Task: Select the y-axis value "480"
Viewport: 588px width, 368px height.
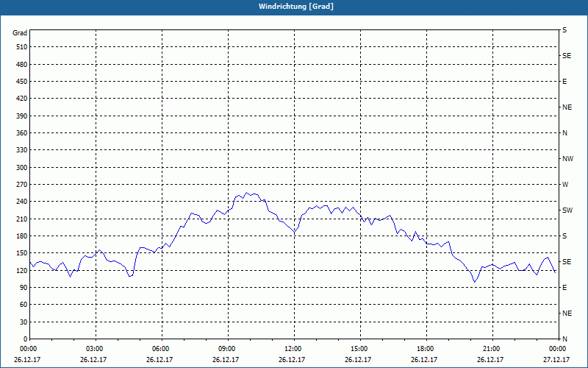Action: [x=22, y=65]
